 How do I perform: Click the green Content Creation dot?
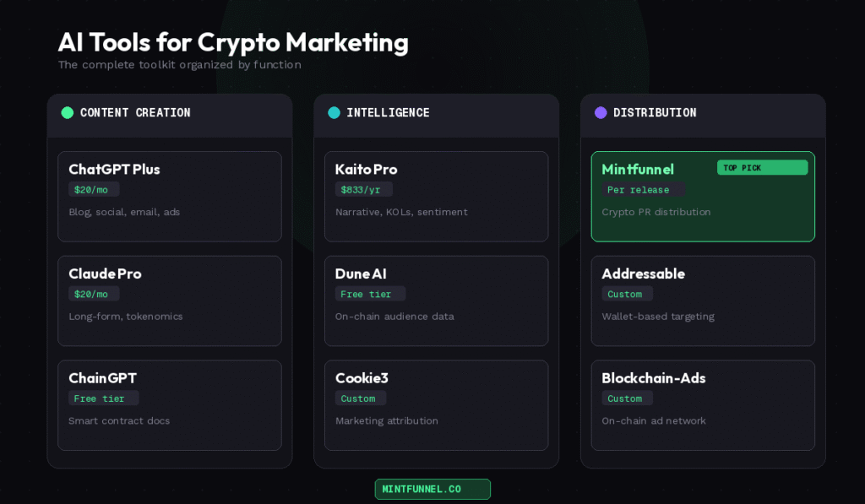click(68, 112)
